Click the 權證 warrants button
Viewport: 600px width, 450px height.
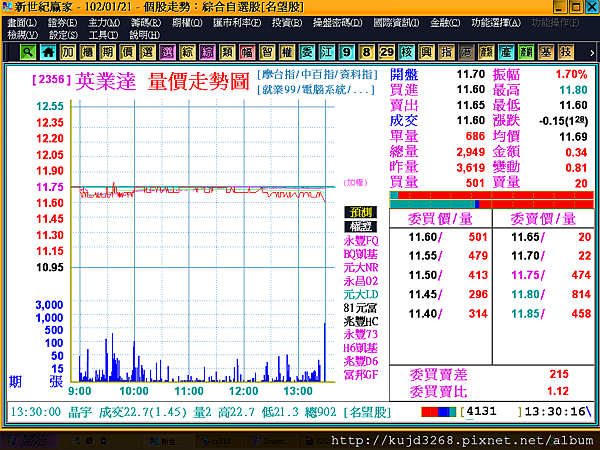[x=360, y=227]
